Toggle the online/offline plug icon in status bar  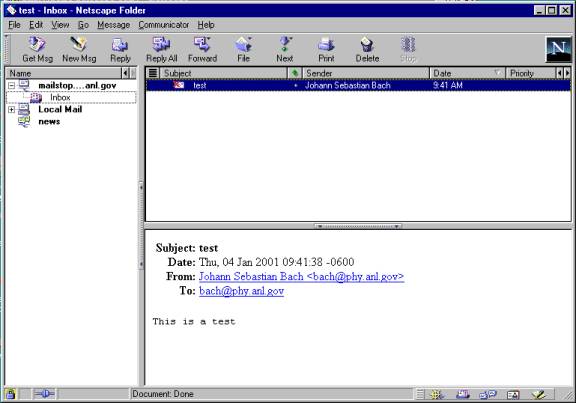click(44, 394)
